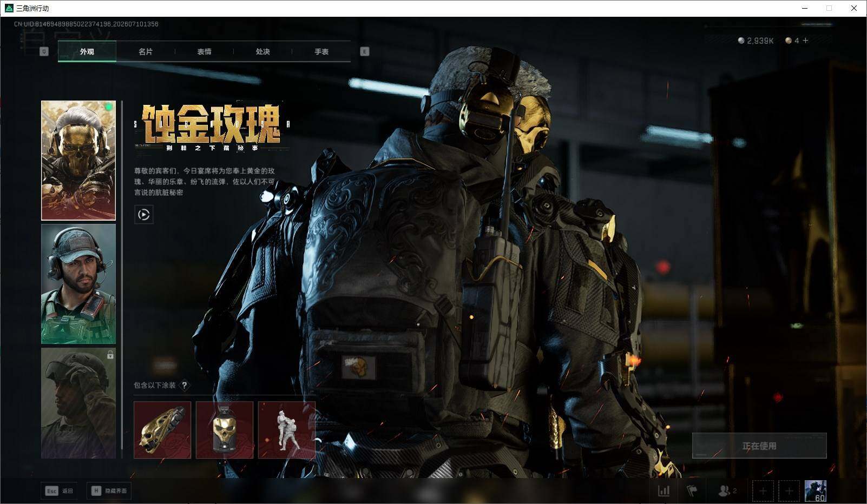The image size is (867, 504).
Task: Open the 包含以下涂装 help question mark
Action: [x=185, y=385]
